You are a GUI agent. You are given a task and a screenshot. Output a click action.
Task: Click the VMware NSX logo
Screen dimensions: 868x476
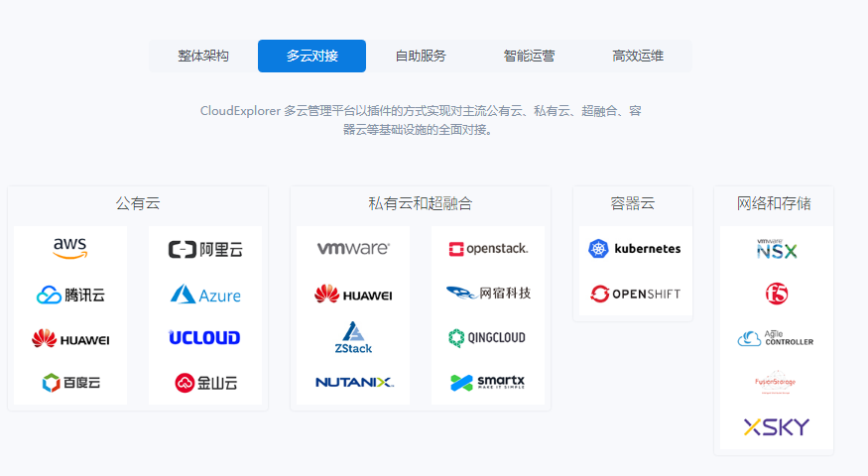[777, 249]
